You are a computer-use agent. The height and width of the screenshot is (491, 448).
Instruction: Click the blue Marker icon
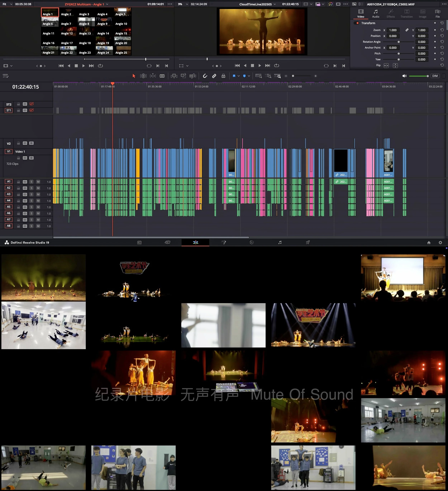[244, 76]
